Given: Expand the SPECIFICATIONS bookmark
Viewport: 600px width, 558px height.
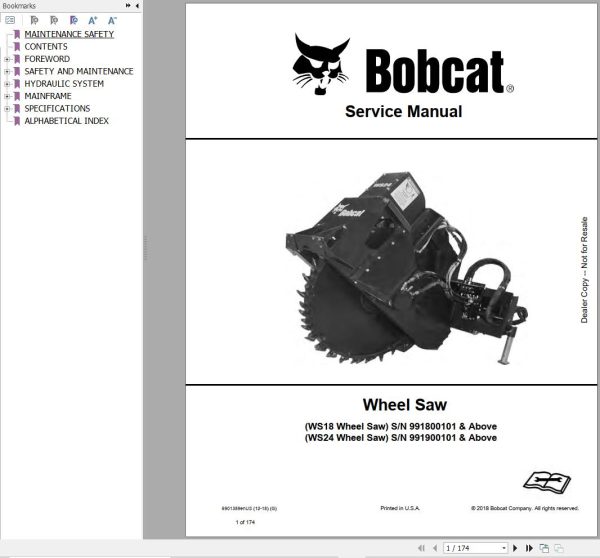Looking at the screenshot, I should click(x=7, y=109).
